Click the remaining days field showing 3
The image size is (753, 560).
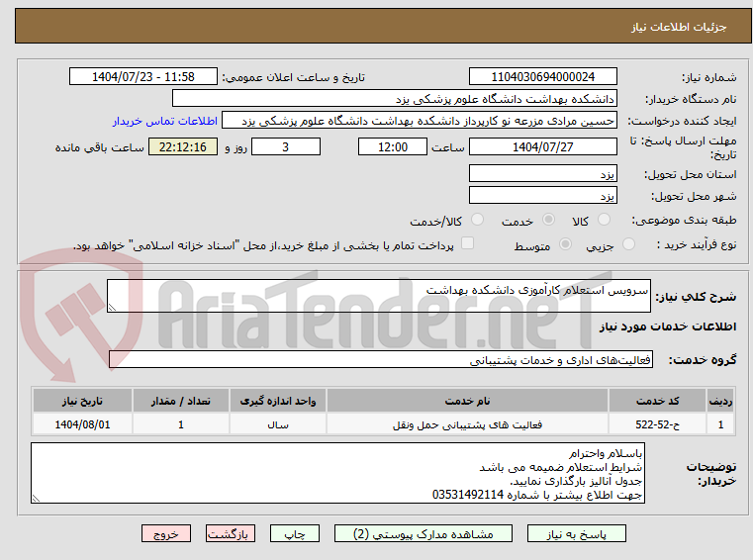286,147
